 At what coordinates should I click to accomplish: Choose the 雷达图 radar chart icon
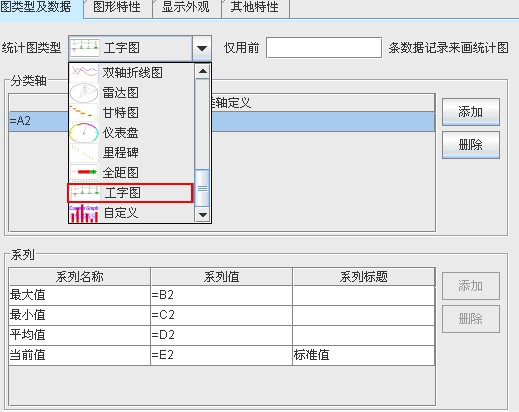tap(84, 93)
